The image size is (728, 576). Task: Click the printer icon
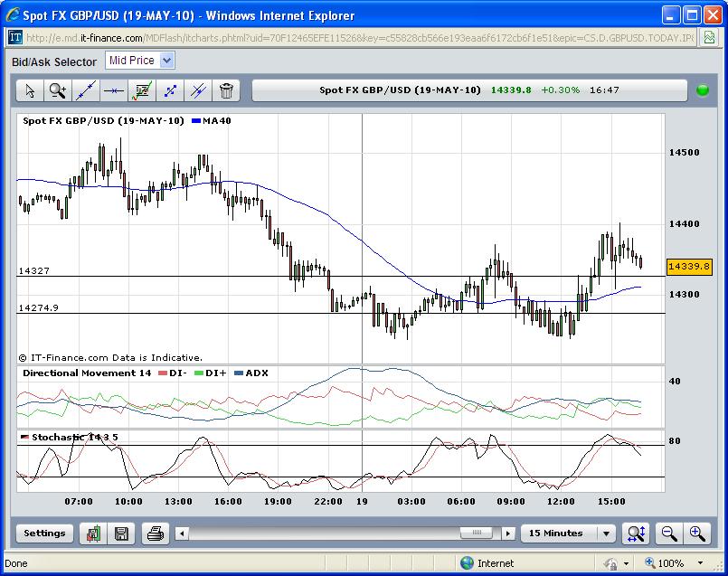[155, 534]
